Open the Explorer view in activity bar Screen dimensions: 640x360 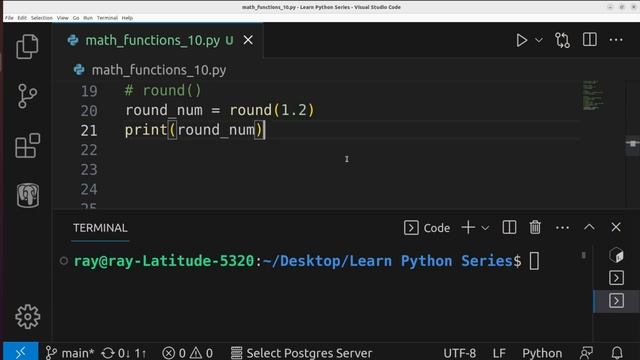[x=27, y=47]
